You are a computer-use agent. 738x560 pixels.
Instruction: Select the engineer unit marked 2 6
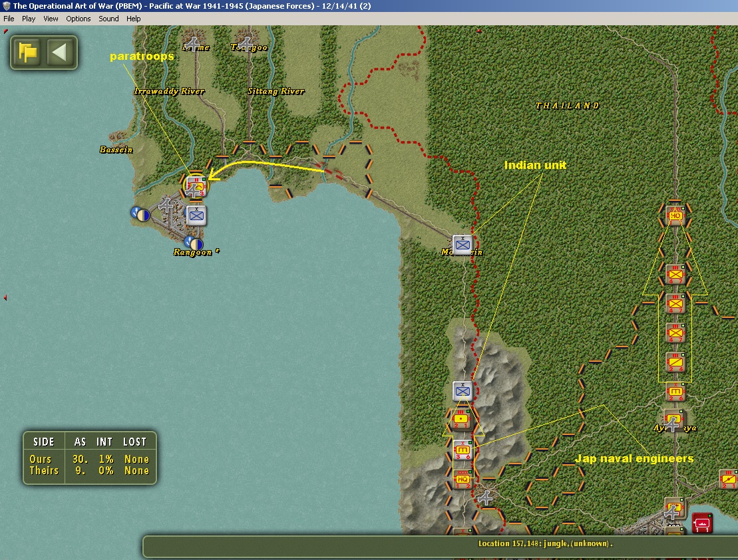point(675,392)
